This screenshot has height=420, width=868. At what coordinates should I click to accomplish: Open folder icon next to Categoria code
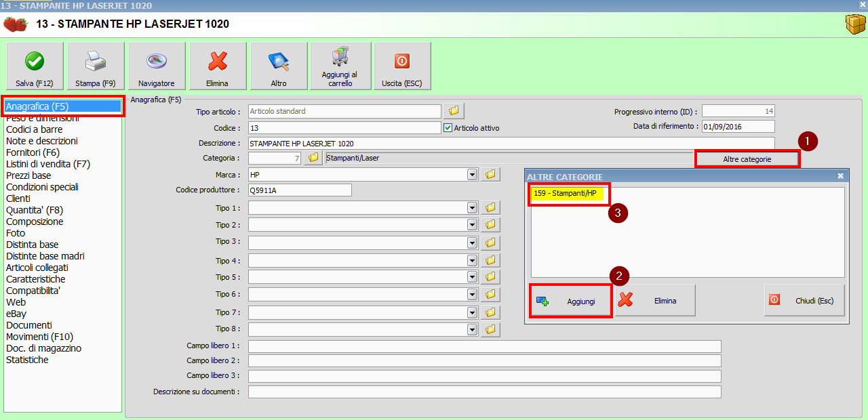(313, 158)
